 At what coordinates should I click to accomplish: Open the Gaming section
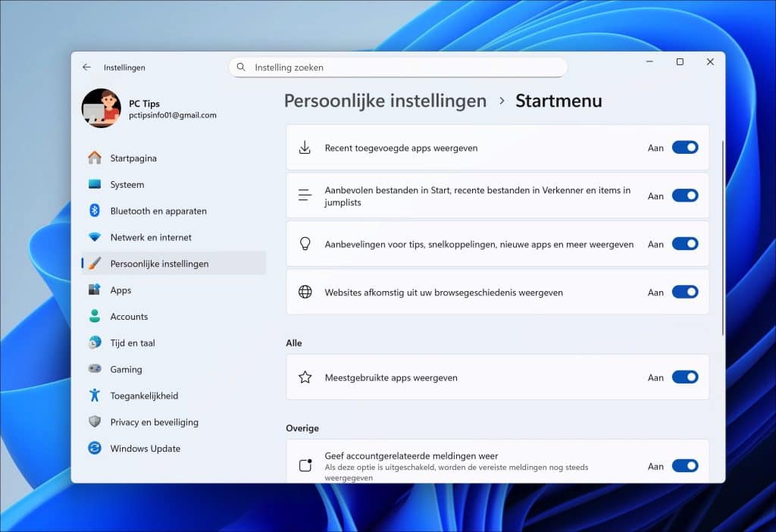pos(126,369)
